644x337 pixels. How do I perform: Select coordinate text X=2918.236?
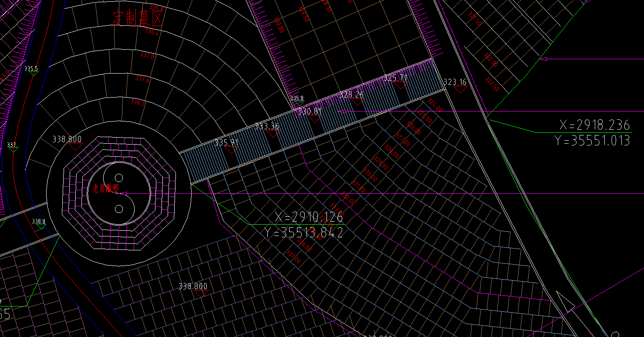[x=595, y=125]
